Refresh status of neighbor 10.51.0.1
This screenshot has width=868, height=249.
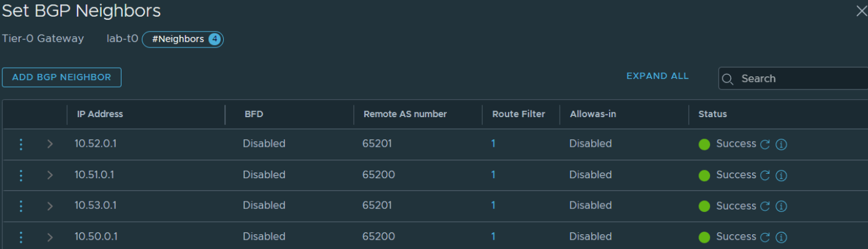pos(765,175)
